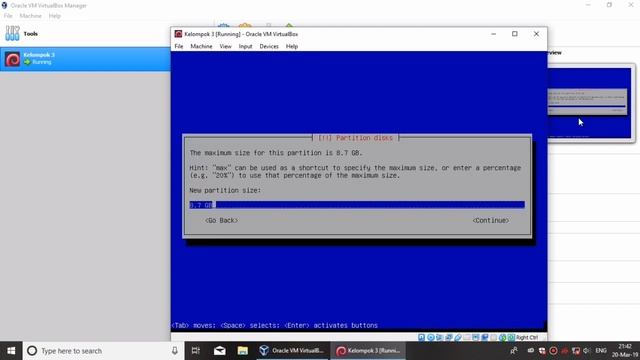Switch to Oracle VM VirtualBox Manager taskbar button
This screenshot has width=640, height=360.
(x=292, y=351)
